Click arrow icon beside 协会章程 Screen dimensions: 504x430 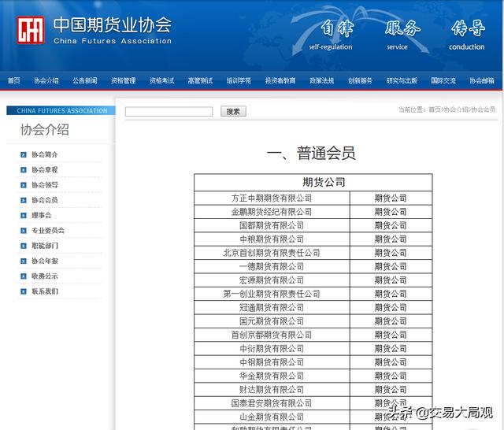tap(24, 169)
